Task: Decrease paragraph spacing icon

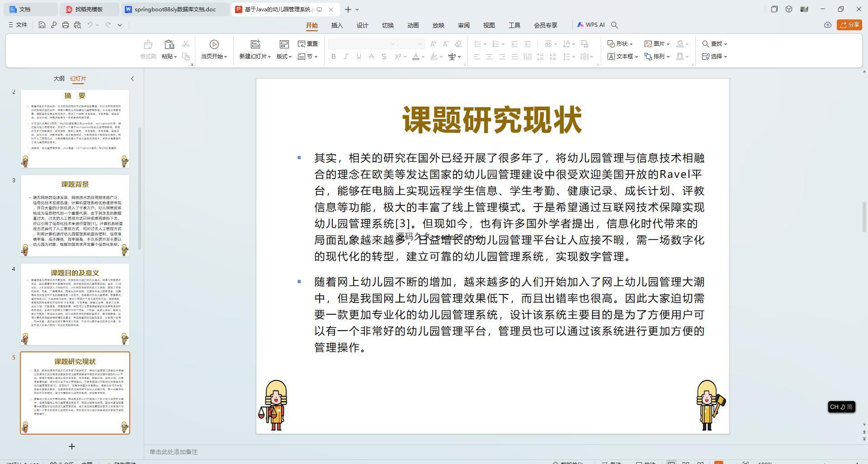Action: (553, 57)
